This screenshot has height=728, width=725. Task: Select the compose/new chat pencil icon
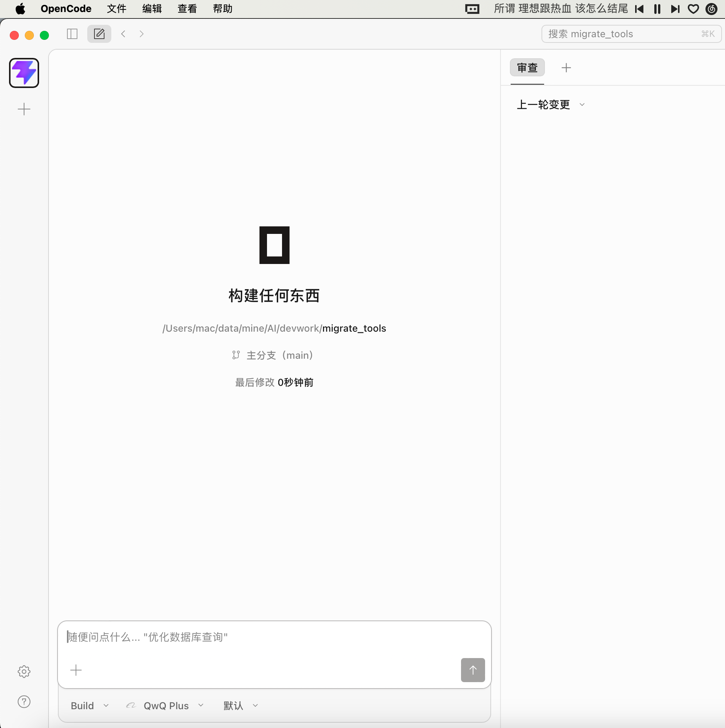coord(99,33)
